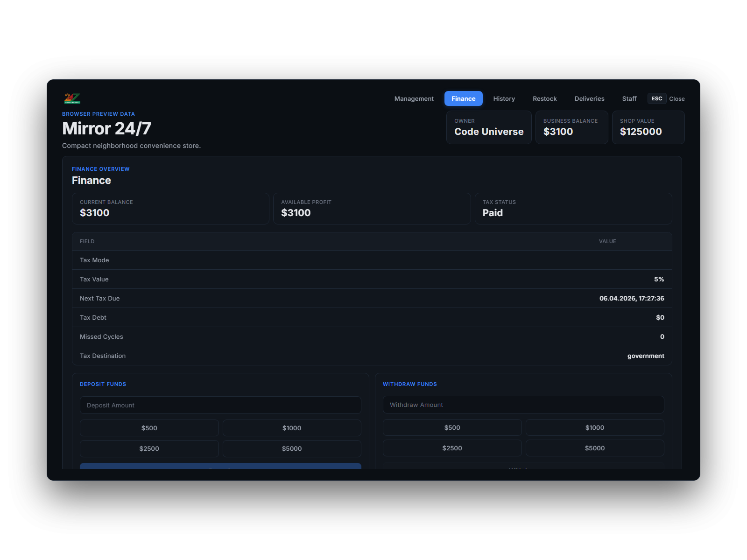The image size is (747, 560).
Task: Switch to the History tab
Action: tap(504, 98)
